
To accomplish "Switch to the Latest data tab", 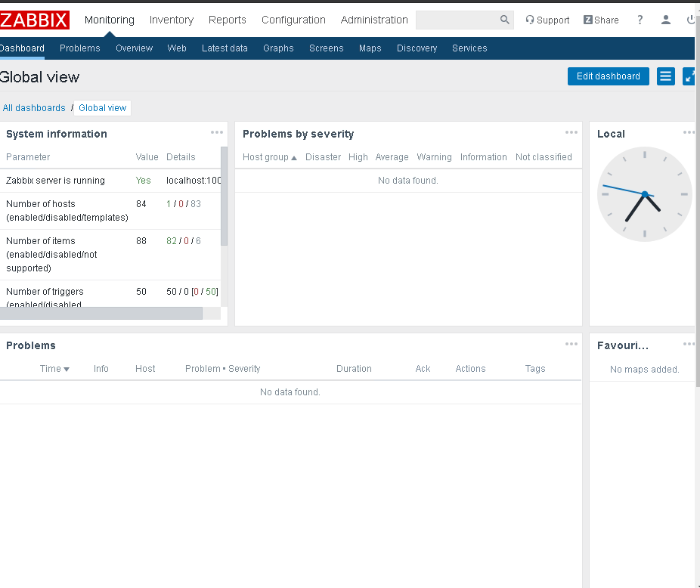I will coord(225,48).
